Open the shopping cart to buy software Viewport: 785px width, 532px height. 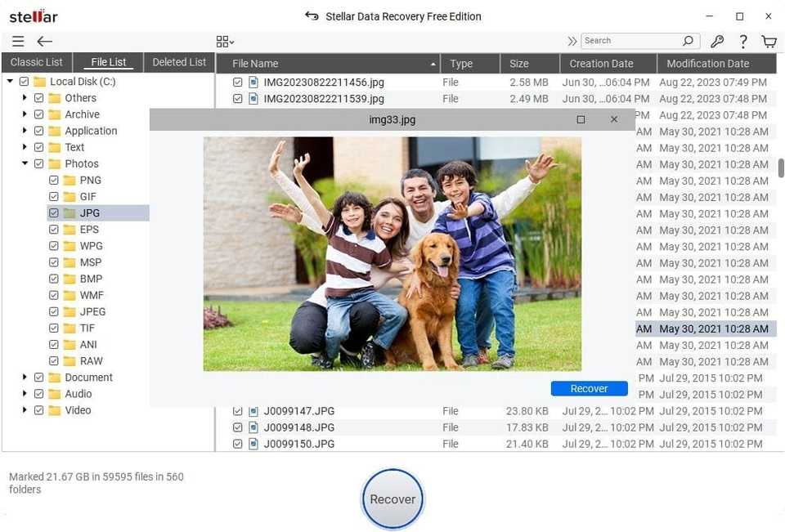click(x=769, y=41)
